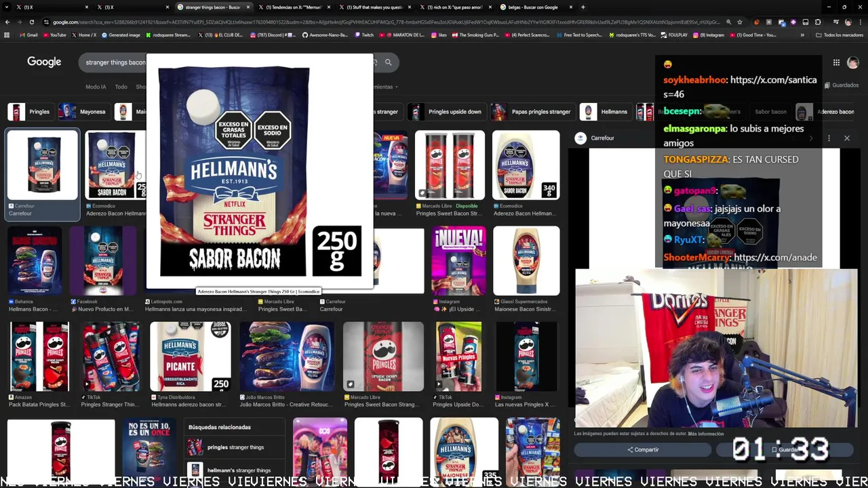Viewport: 868px width, 488px height.
Task: Open Mercado Libre Upside Down Bacon can thumbnail
Action: click(384, 357)
